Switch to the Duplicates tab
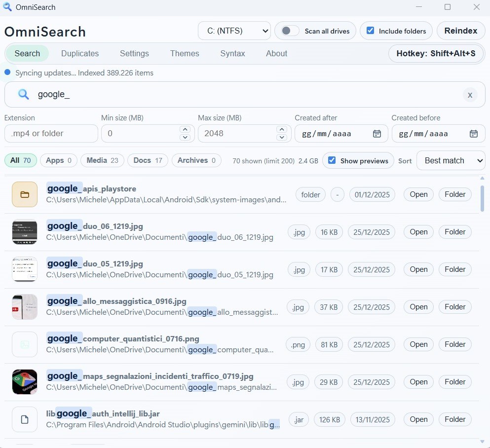 (80, 53)
